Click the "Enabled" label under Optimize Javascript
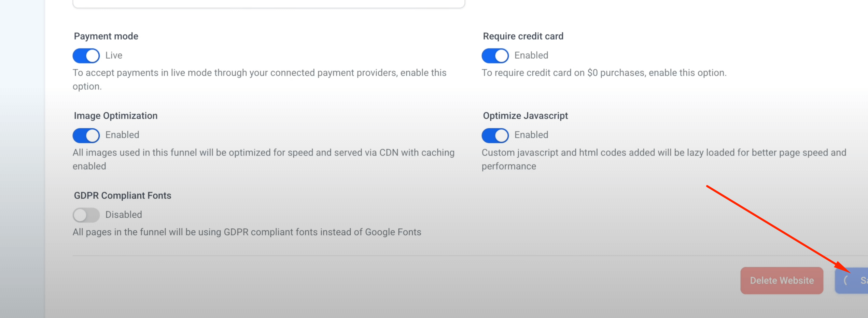This screenshot has height=318, width=868. click(x=531, y=135)
